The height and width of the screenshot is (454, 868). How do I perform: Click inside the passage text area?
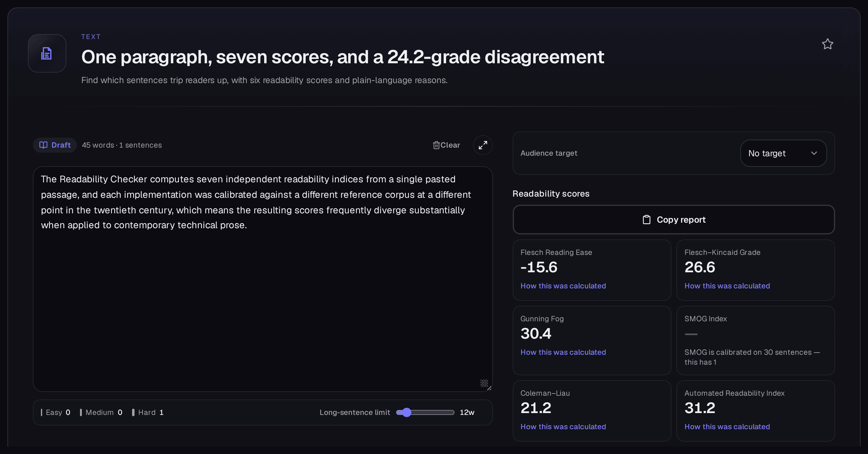point(263,279)
